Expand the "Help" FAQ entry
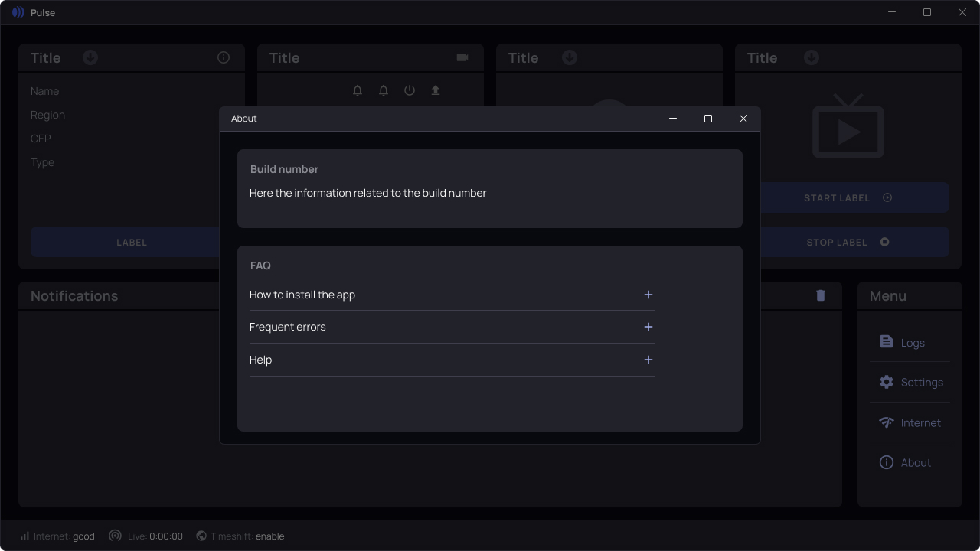Image resolution: width=980 pixels, height=551 pixels. [452, 360]
